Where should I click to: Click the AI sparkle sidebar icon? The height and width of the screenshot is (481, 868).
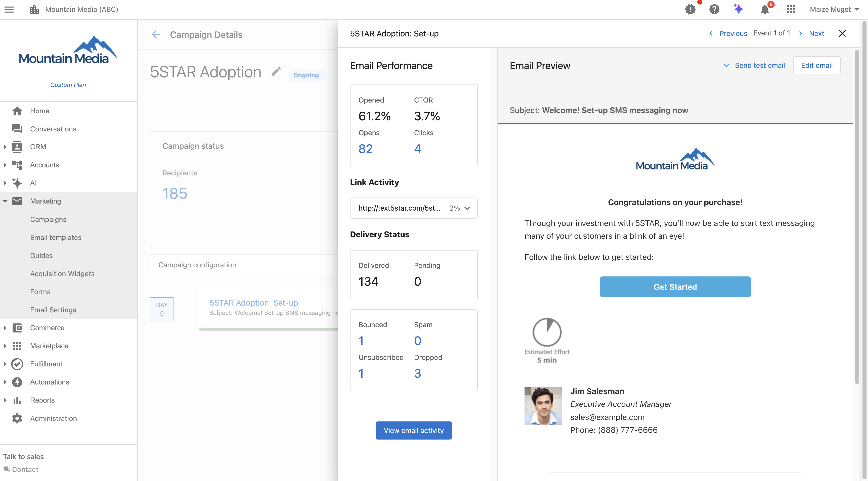[17, 183]
